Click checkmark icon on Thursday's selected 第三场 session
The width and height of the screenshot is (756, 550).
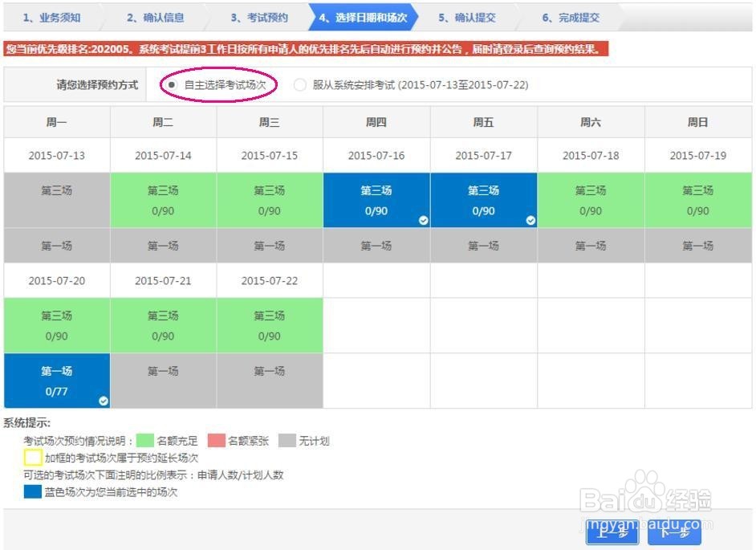[423, 219]
